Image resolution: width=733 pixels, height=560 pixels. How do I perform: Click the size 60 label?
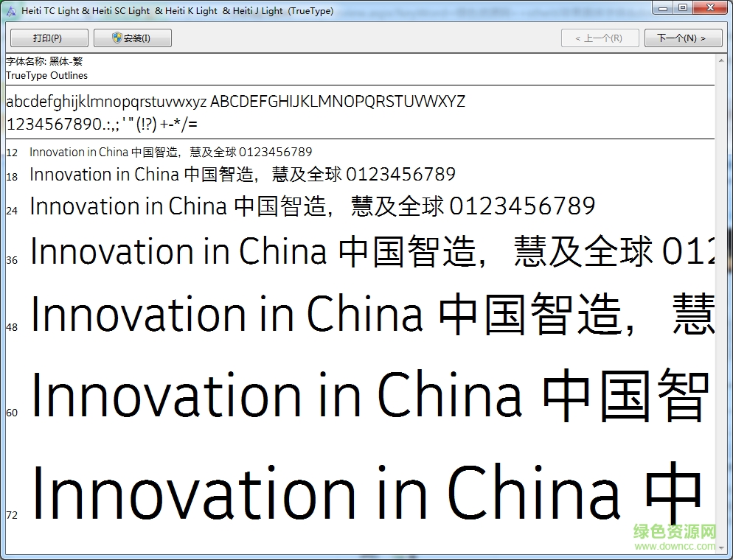point(12,413)
